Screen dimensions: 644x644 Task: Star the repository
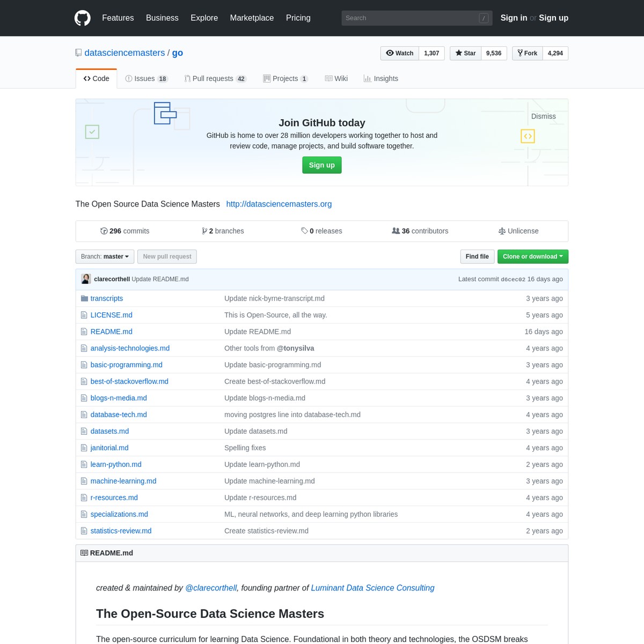tap(465, 53)
